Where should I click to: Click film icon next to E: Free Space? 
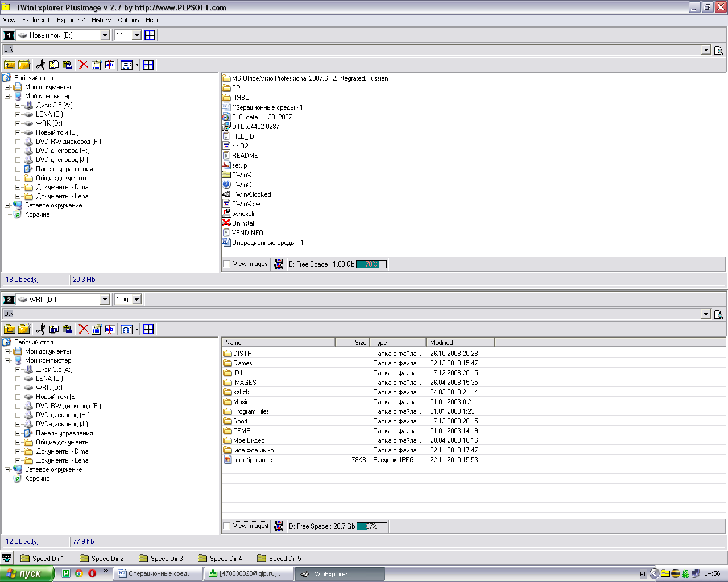279,264
